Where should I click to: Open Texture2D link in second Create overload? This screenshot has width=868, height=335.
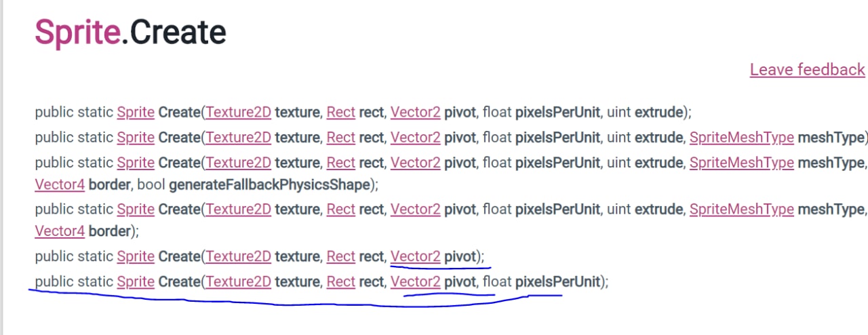click(239, 138)
